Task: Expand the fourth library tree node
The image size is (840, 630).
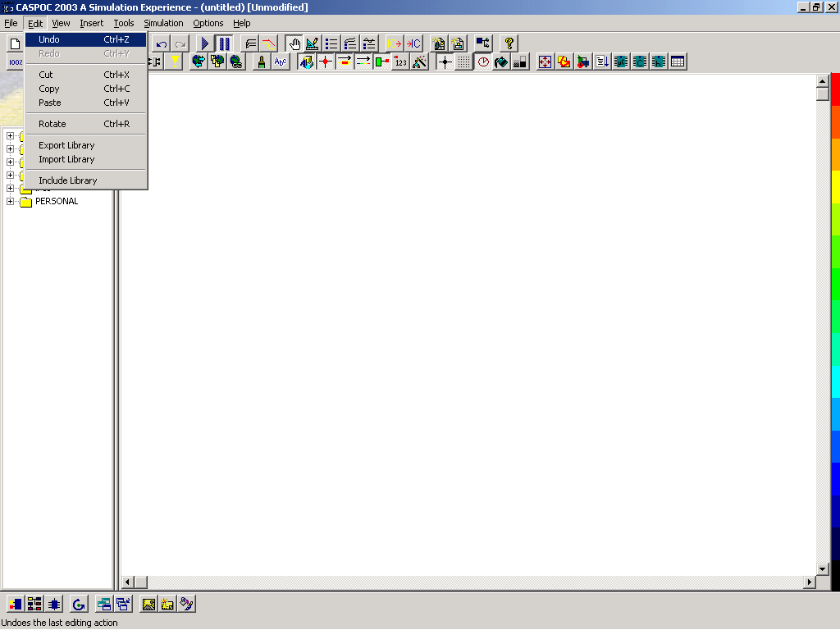Action: (x=10, y=176)
